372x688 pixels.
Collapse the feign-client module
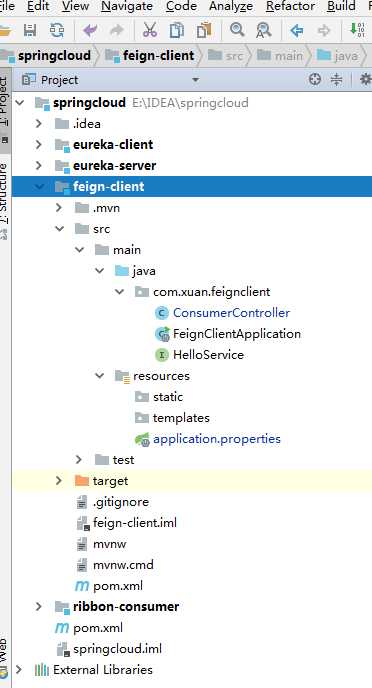(x=39, y=186)
